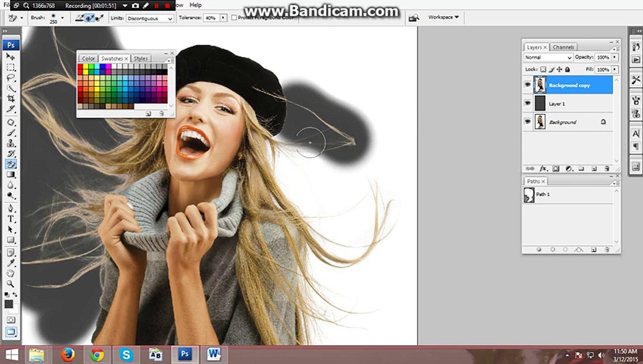Change screen mode at toolbox bottom
Image resolution: width=643 pixels, height=364 pixels.
pos(11,332)
